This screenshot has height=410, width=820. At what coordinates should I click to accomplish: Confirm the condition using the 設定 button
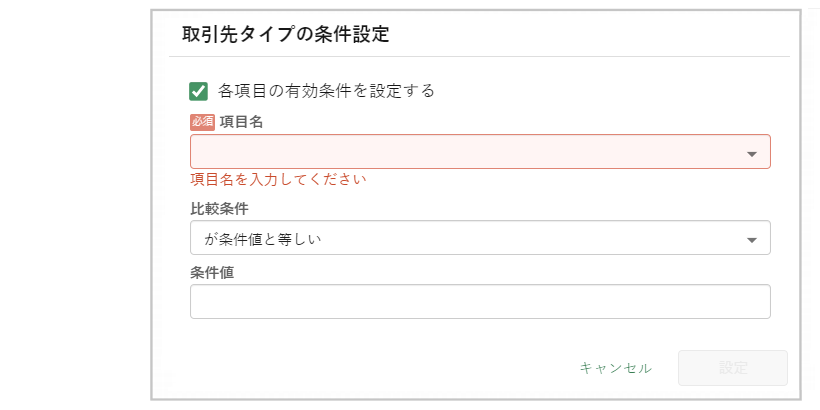[x=733, y=368]
